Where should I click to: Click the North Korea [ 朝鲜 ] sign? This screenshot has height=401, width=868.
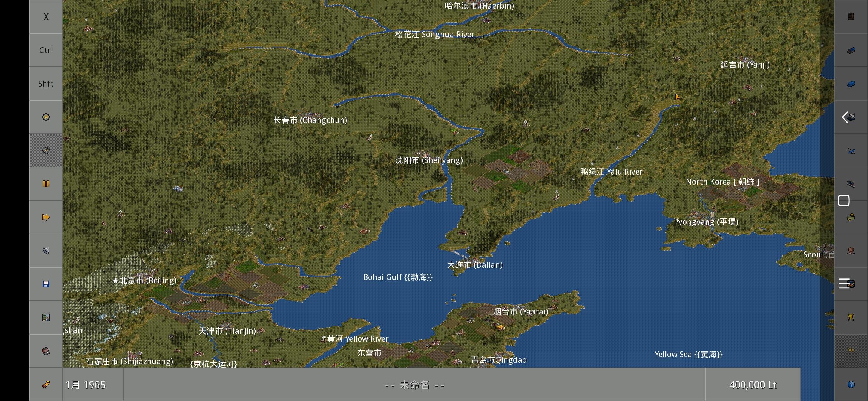[723, 182]
